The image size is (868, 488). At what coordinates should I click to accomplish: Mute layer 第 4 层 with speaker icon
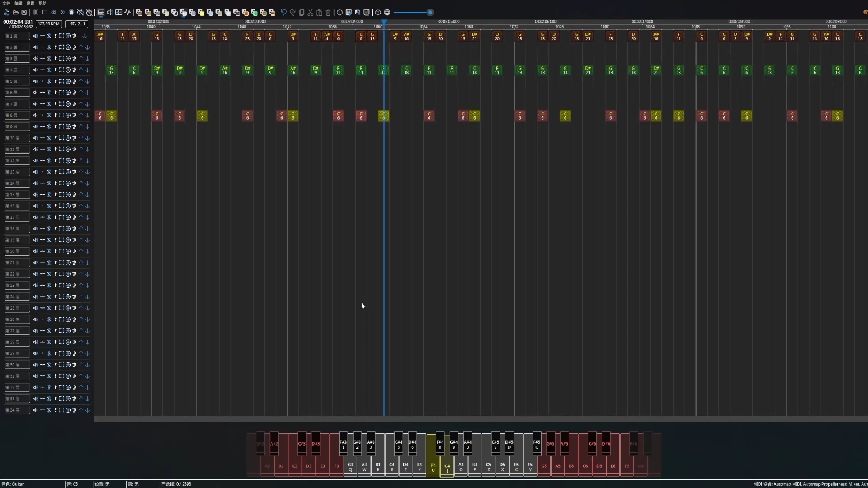click(36, 70)
